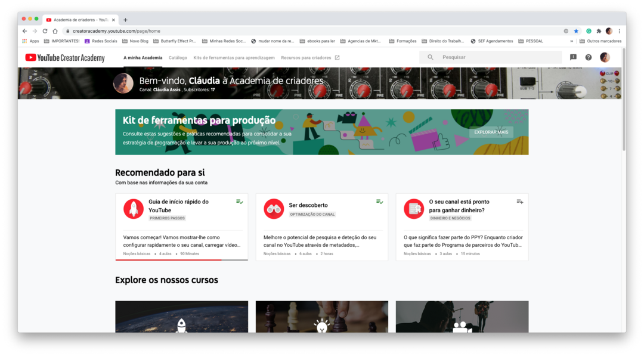Reload the page with the refresh icon
Viewport: 644px width, 356px height.
click(x=45, y=31)
